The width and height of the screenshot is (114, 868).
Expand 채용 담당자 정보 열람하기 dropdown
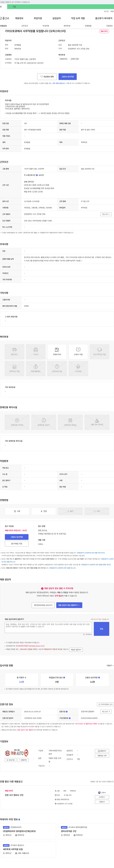click(x=69, y=605)
